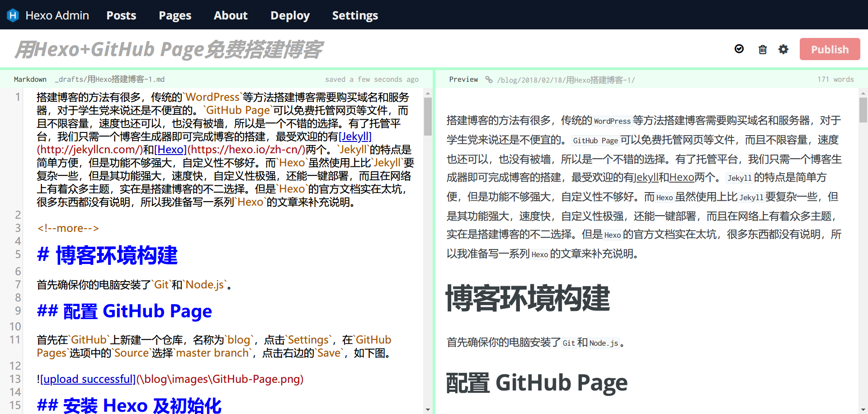Delete the post with the trash icon

pos(762,49)
